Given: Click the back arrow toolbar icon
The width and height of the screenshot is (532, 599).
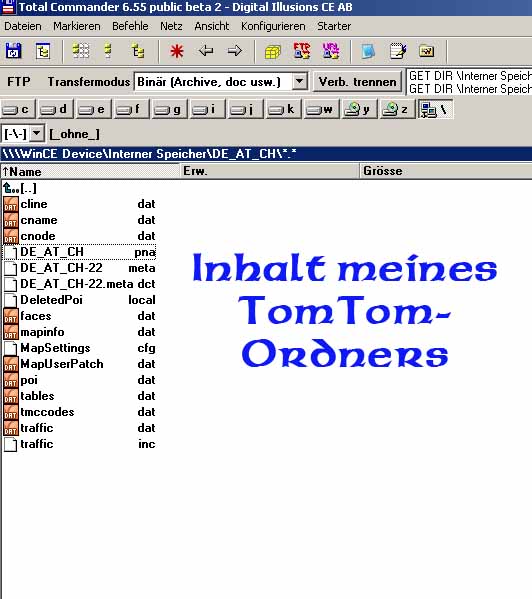Looking at the screenshot, I should click(206, 50).
